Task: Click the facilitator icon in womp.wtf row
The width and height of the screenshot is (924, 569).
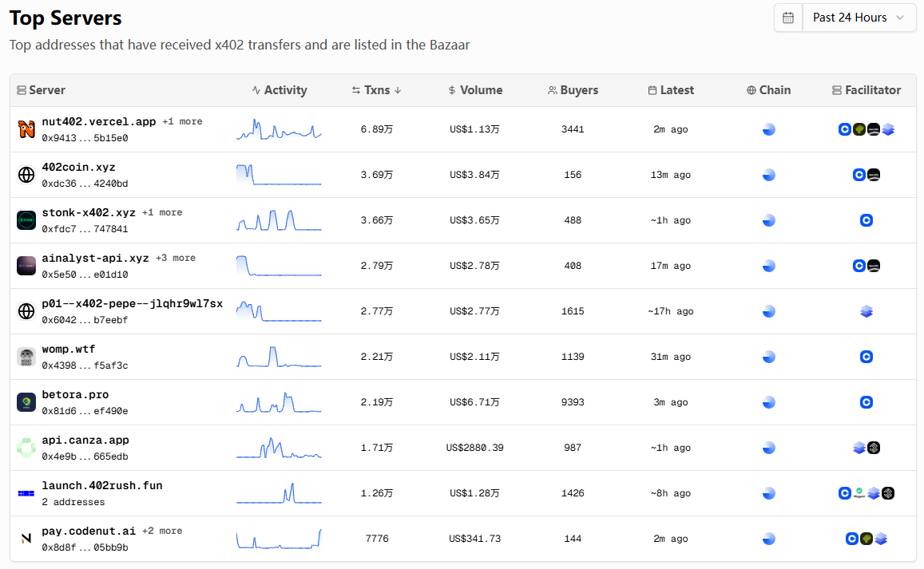Action: pyautogui.click(x=866, y=357)
